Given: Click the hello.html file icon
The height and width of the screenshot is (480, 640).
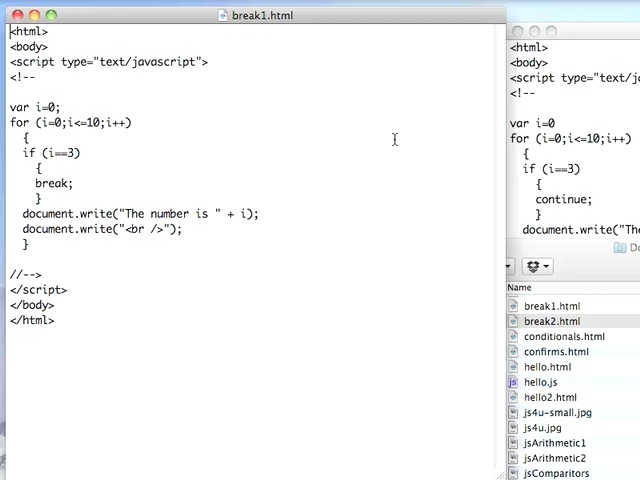Looking at the screenshot, I should [513, 367].
